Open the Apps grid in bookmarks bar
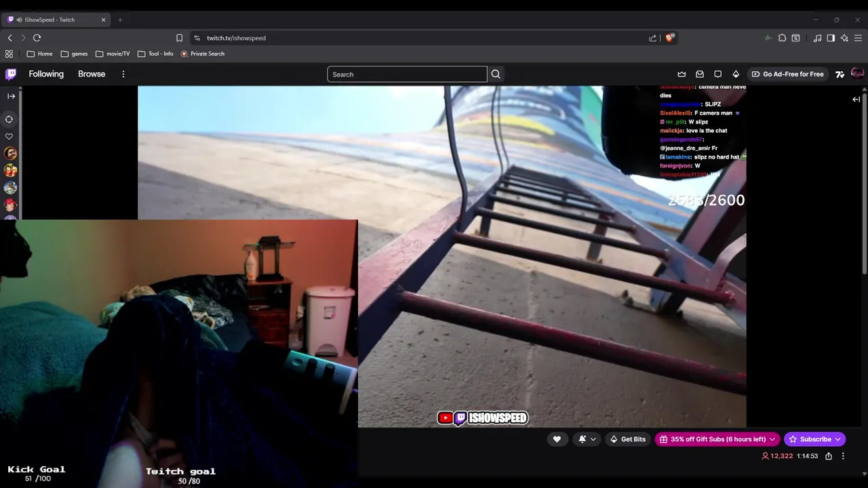This screenshot has width=868, height=488. (9, 54)
